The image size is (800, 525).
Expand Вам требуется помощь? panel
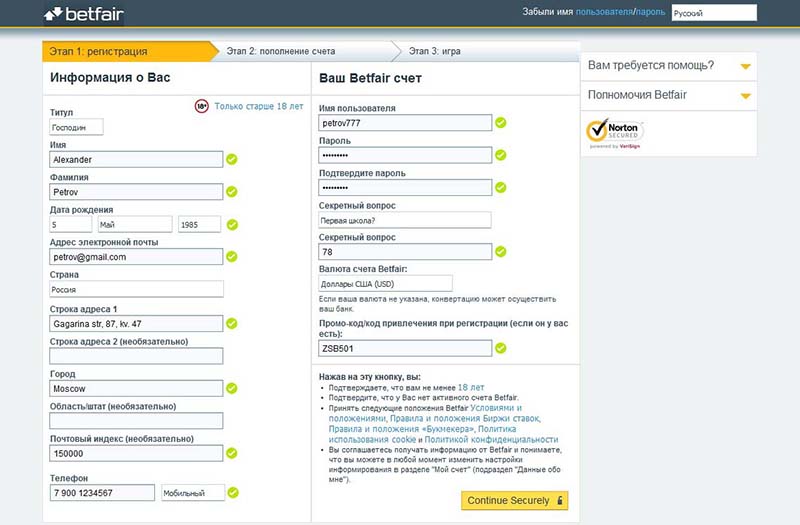668,66
